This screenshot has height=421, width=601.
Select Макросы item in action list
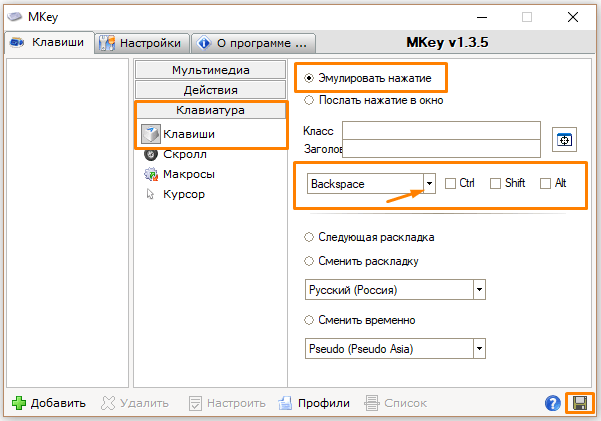coord(189,174)
